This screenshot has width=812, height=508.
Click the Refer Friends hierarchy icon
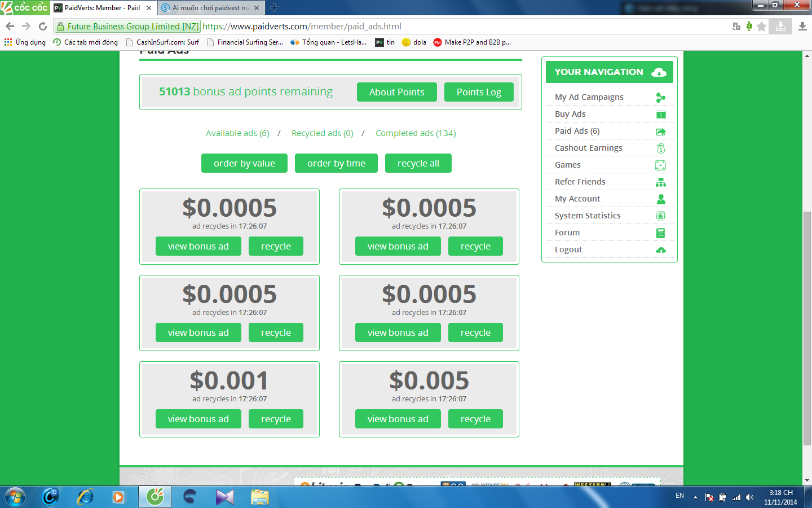coord(661,182)
